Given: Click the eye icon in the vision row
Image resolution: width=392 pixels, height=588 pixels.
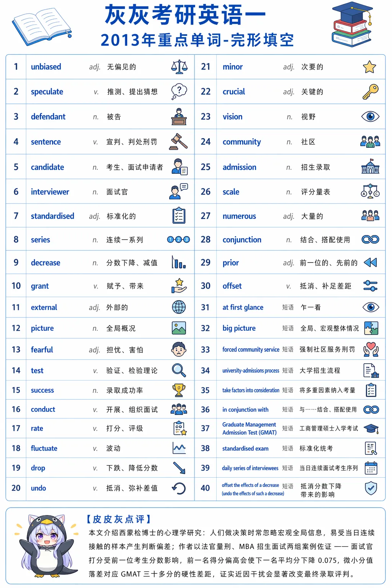Looking at the screenshot, I should click(x=370, y=116).
